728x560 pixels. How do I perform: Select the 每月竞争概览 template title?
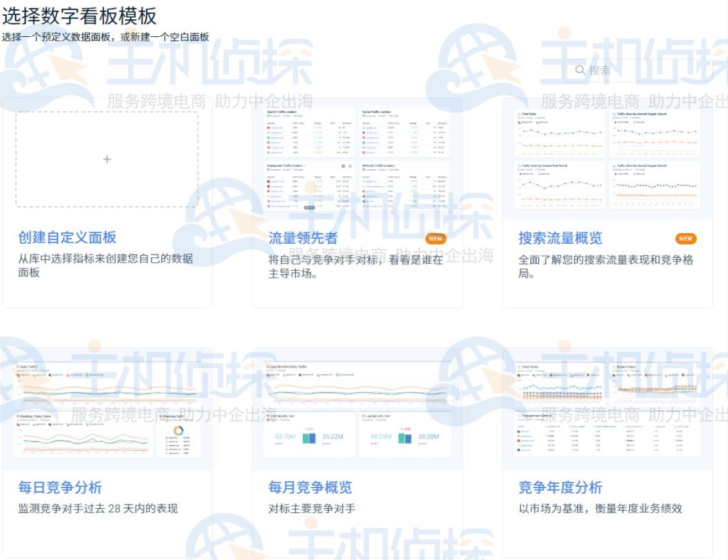pyautogui.click(x=310, y=488)
